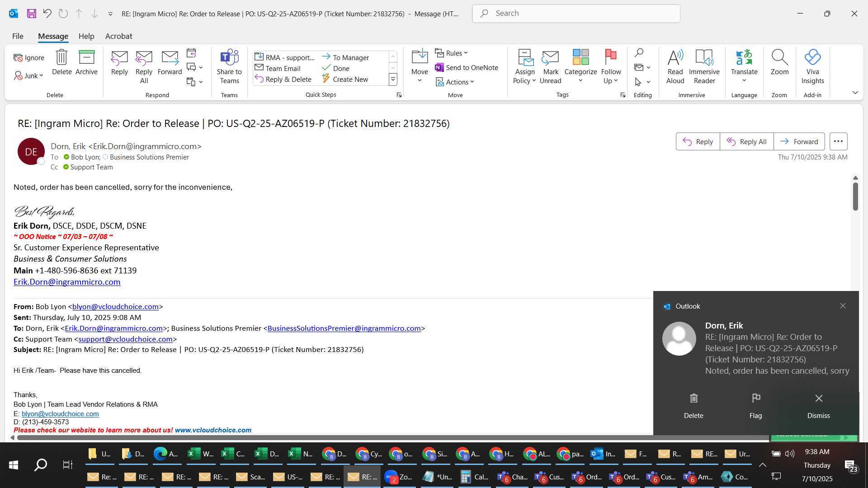Screen dimensions: 868x488
Task: Open Erik.Dorn@ingrammicro.com signature link
Action: (x=67, y=282)
